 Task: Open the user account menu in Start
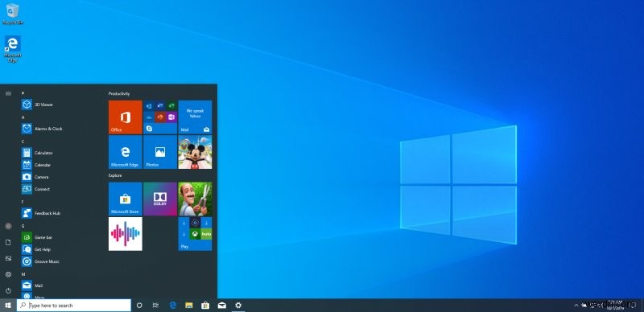pos(8,226)
